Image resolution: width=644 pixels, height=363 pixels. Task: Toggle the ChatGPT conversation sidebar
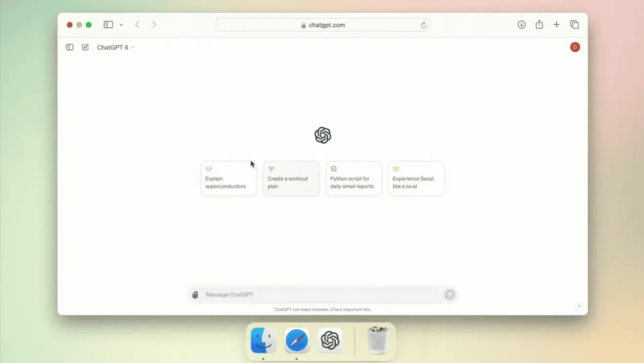69,47
